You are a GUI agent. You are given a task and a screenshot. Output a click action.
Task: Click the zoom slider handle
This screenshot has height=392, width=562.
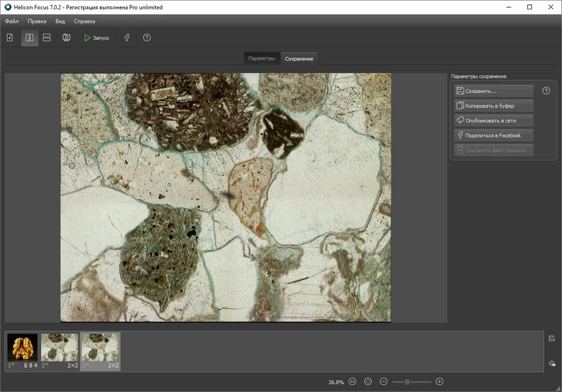[407, 382]
